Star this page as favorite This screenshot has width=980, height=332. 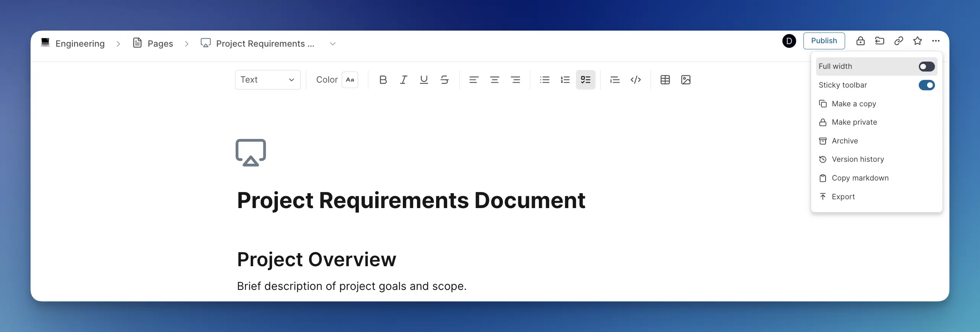coord(917,41)
